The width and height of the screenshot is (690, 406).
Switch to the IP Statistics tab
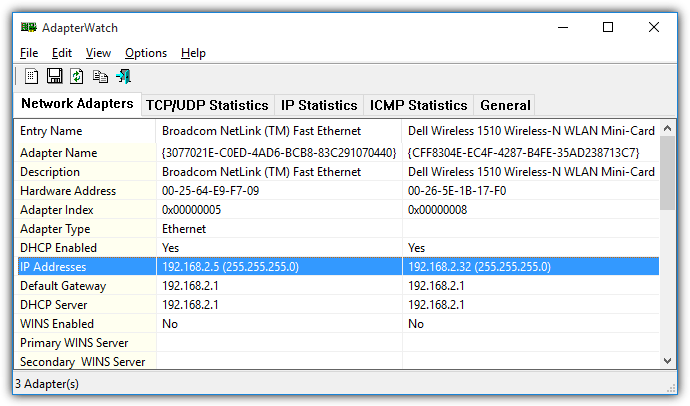click(319, 106)
